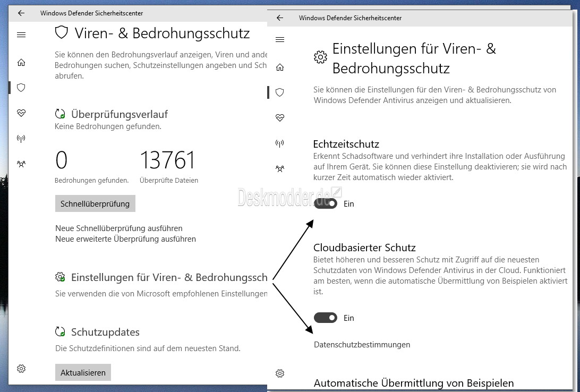Open settings gear at bottom of left window
The image size is (580, 392).
[21, 369]
